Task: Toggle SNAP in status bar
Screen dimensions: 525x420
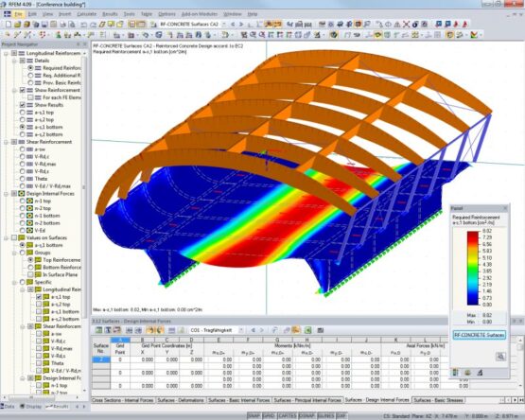Action: tap(254, 416)
